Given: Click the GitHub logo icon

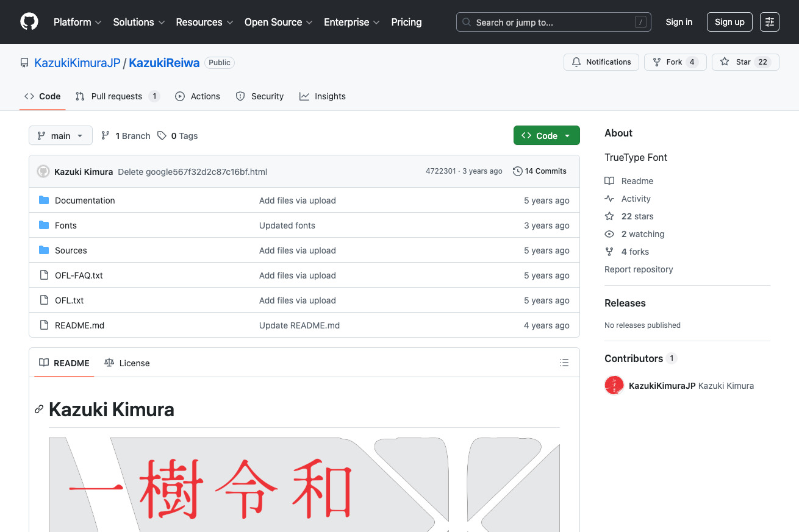Looking at the screenshot, I should (29, 22).
